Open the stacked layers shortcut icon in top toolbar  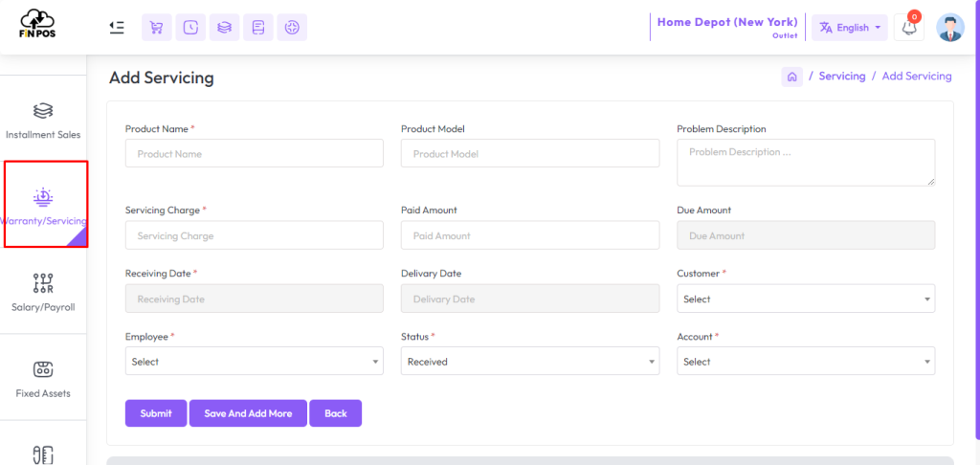(x=224, y=28)
